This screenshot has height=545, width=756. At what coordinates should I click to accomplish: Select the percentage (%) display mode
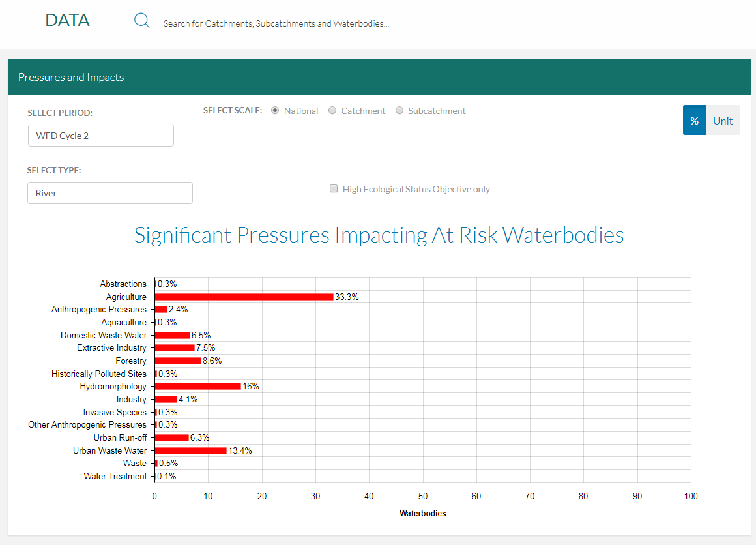coord(694,120)
